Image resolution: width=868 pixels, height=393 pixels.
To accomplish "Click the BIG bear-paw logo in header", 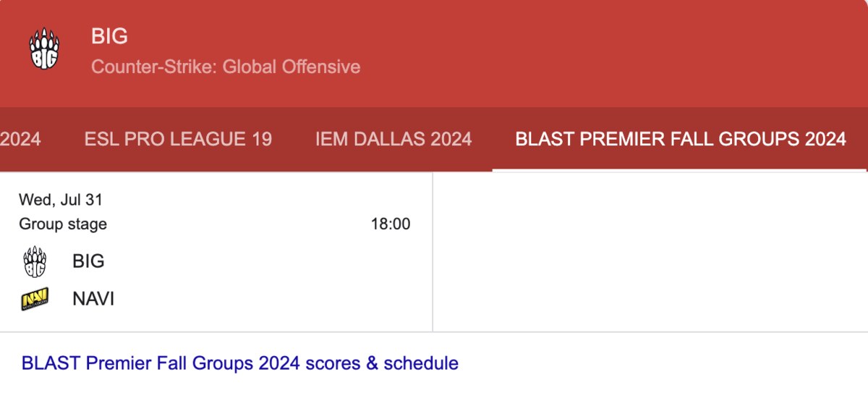I will click(44, 50).
